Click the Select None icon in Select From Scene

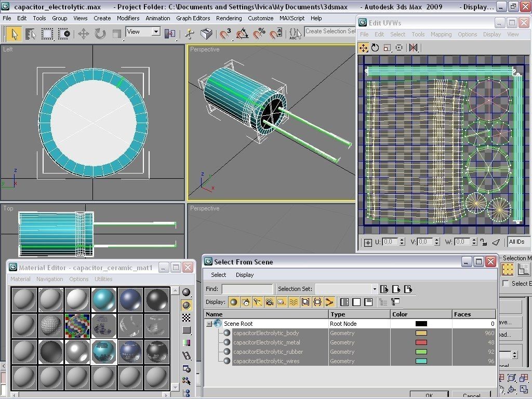(x=396, y=289)
